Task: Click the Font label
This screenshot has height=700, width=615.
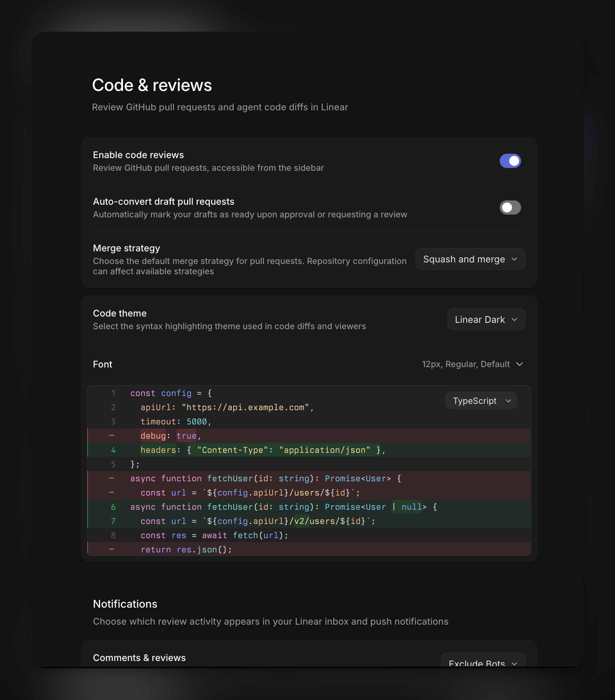Action: point(102,364)
